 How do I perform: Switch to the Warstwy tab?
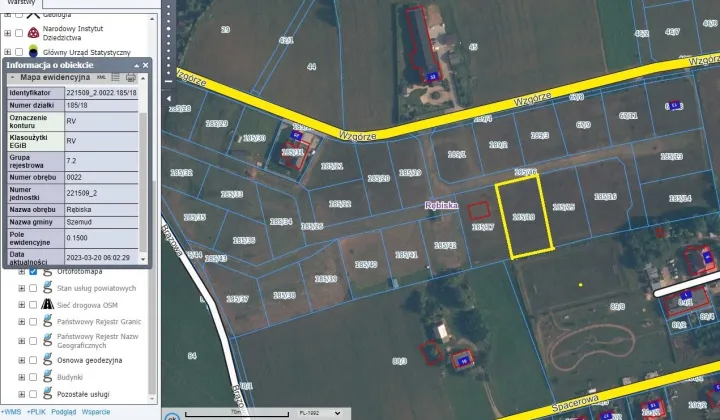point(21,3)
